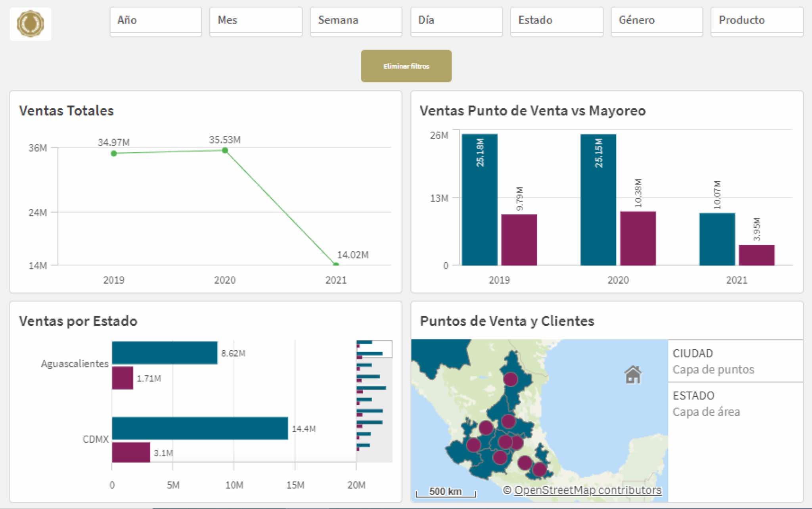812x509 pixels.
Task: Click the map home reset icon
Action: [633, 375]
